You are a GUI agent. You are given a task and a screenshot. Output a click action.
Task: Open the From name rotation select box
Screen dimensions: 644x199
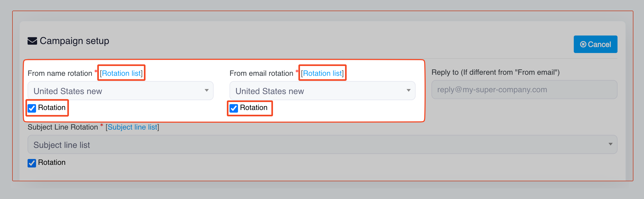tap(117, 91)
